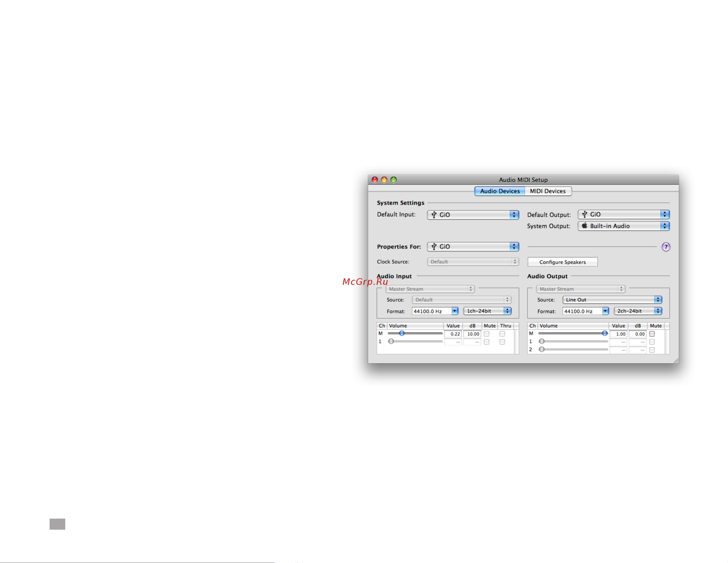Click the Apple icon in System Output
Image resolution: width=728 pixels, height=563 pixels.
[584, 226]
